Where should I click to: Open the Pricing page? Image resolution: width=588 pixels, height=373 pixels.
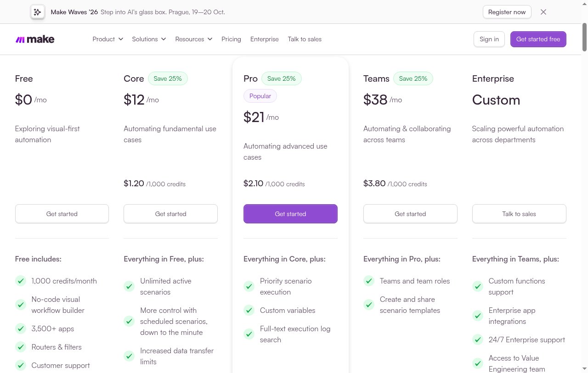231,39
